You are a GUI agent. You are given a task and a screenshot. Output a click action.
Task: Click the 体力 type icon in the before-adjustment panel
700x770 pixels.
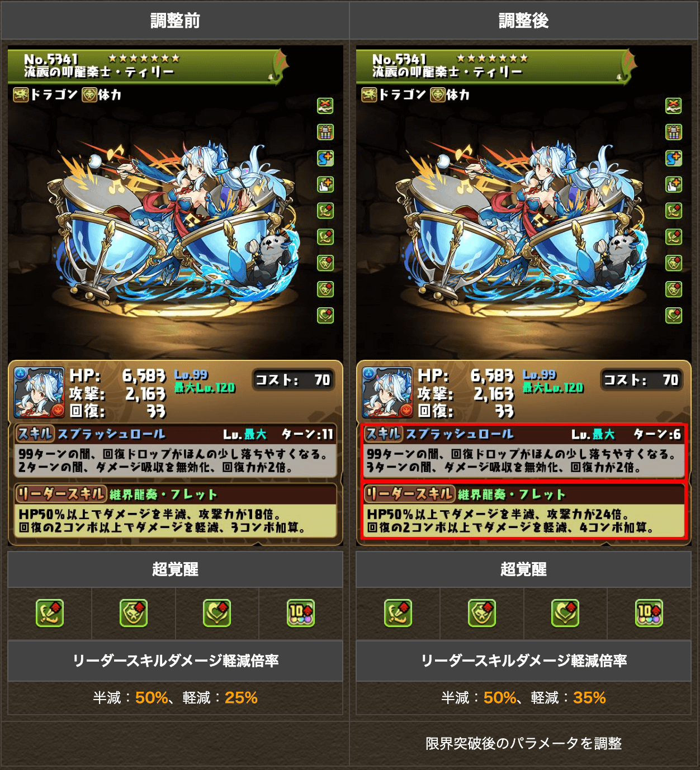coord(89,95)
